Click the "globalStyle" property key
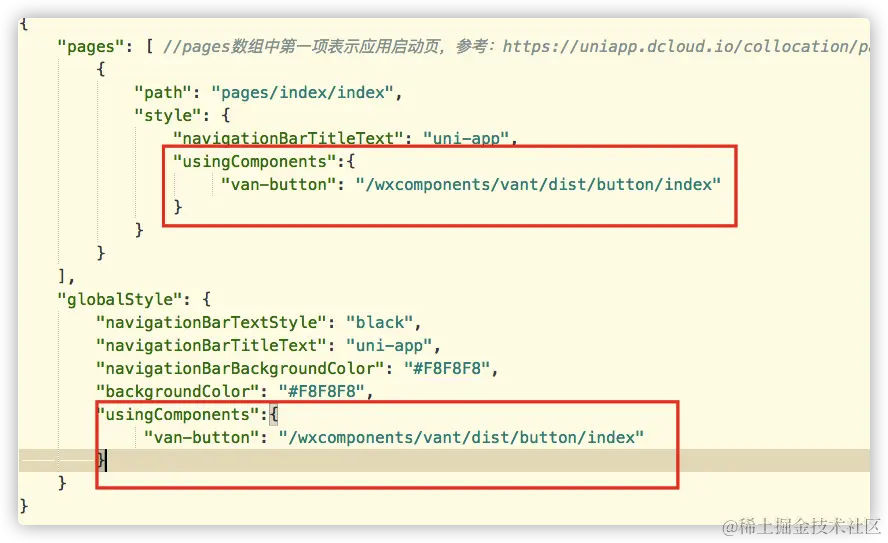The width and height of the screenshot is (888, 543). tap(119, 300)
